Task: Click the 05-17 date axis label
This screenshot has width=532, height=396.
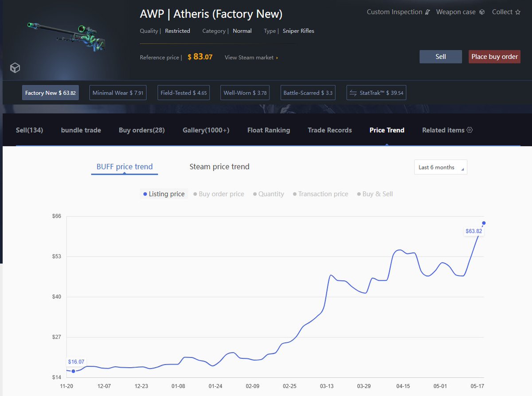Action: [x=477, y=386]
